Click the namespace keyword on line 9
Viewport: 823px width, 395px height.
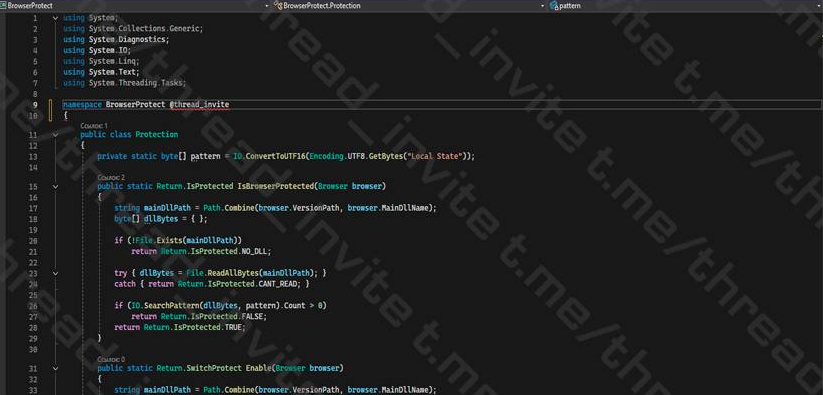pyautogui.click(x=82, y=104)
